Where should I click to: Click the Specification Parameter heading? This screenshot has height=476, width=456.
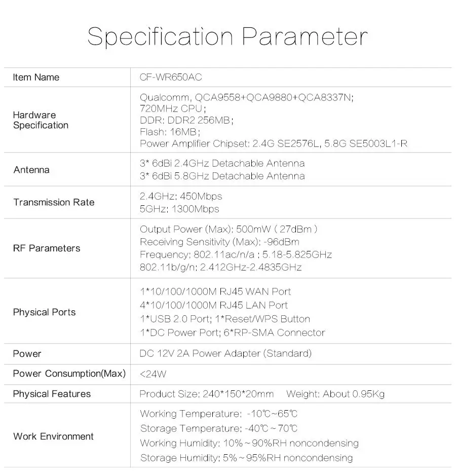227,38
